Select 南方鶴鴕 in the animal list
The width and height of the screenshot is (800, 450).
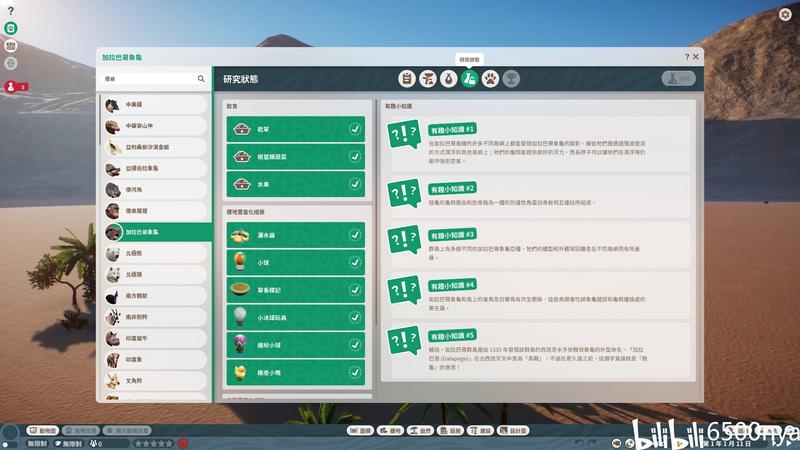point(156,296)
